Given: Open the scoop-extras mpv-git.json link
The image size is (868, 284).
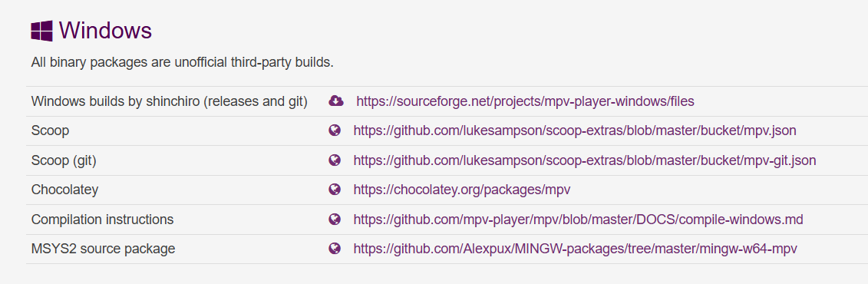Looking at the screenshot, I should [x=585, y=160].
